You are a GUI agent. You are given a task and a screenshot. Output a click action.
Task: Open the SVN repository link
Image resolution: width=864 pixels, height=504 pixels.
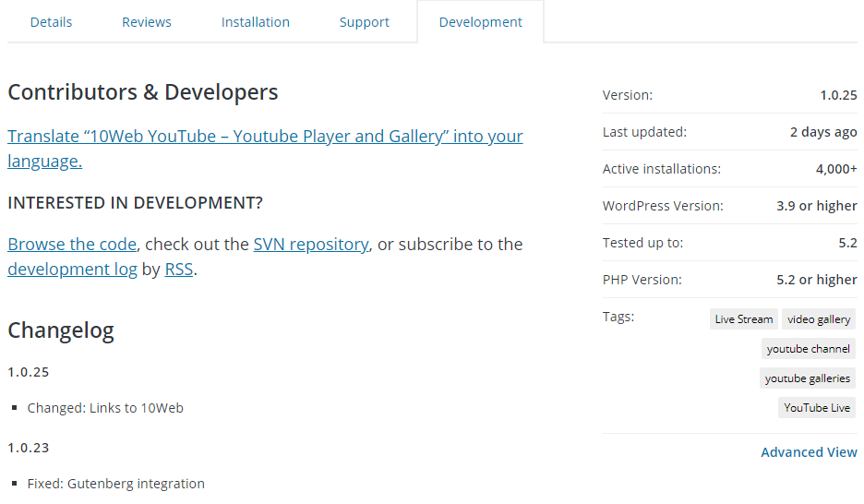[x=311, y=245]
